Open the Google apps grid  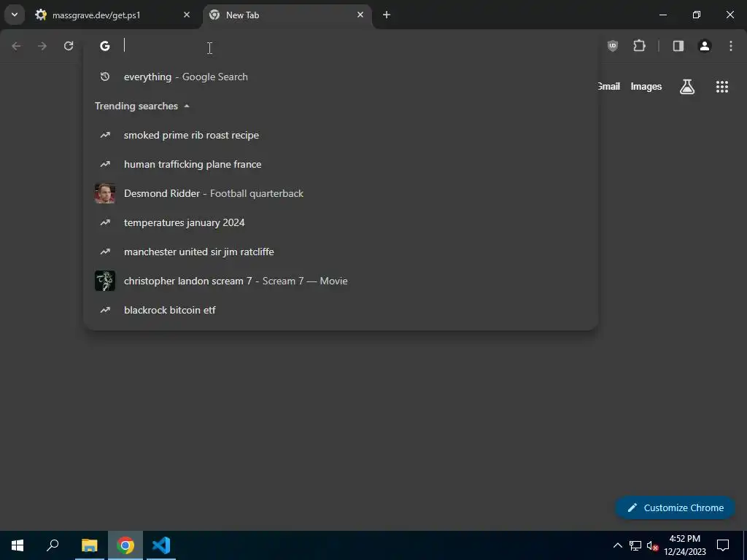722,87
